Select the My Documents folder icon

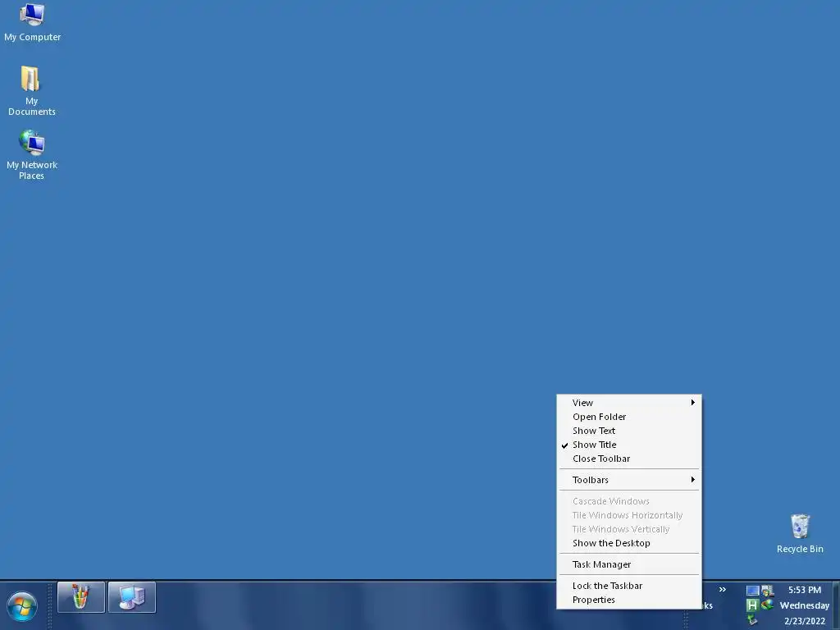[x=31, y=90]
